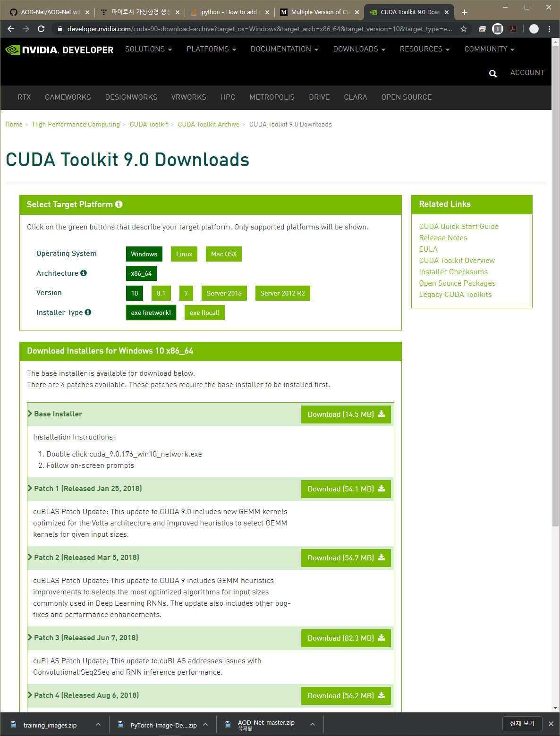Reload the page with refresh icon
The height and width of the screenshot is (736, 560).
click(41, 29)
